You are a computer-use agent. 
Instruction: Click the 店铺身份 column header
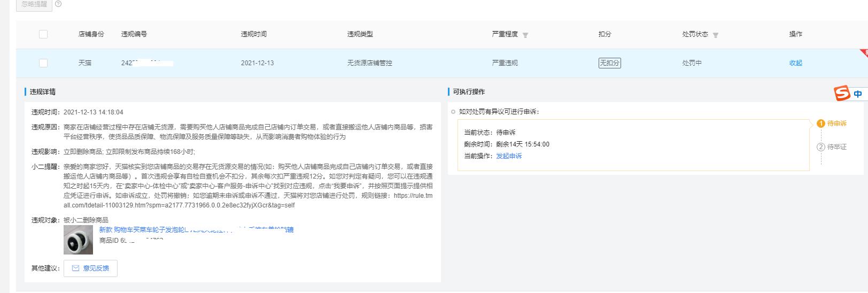coord(91,34)
